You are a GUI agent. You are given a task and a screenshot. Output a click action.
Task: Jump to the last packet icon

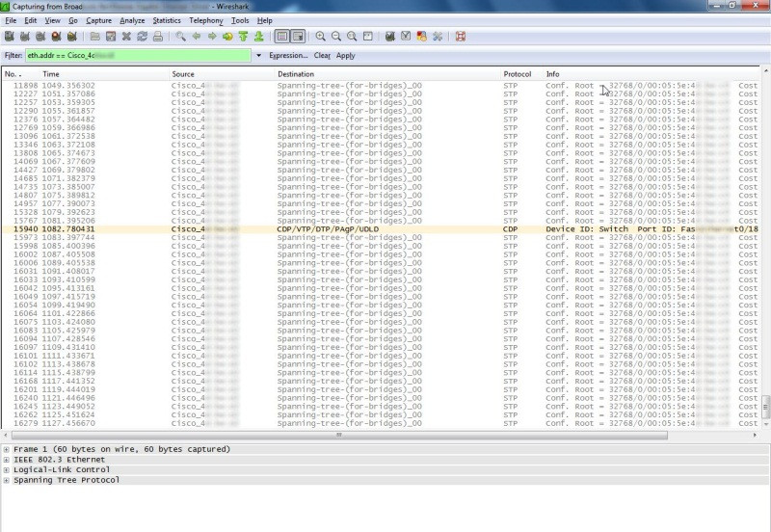pos(259,37)
